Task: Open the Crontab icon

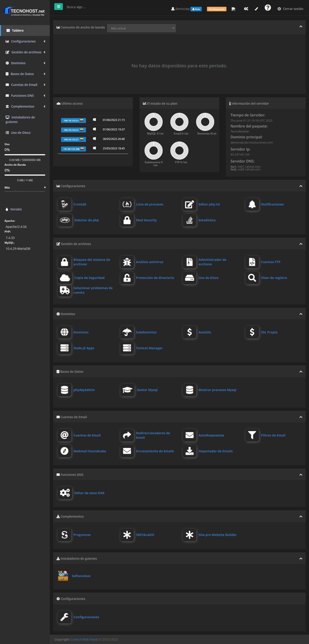Action: point(64,204)
